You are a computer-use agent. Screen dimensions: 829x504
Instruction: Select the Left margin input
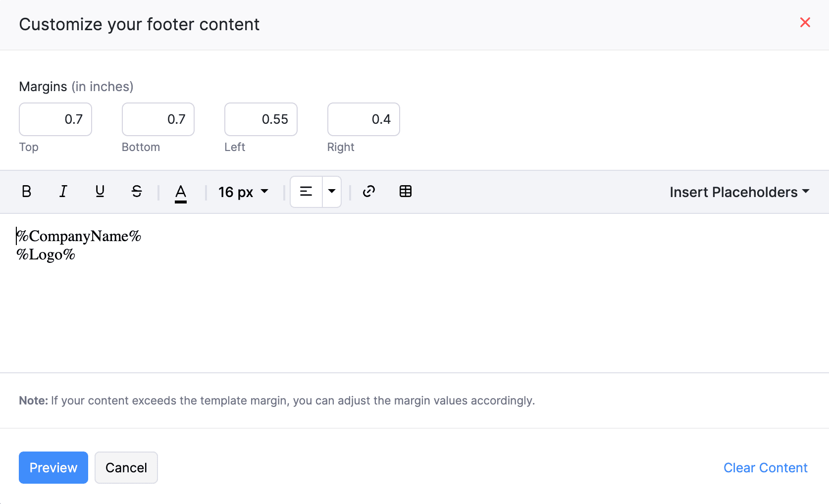coord(260,119)
